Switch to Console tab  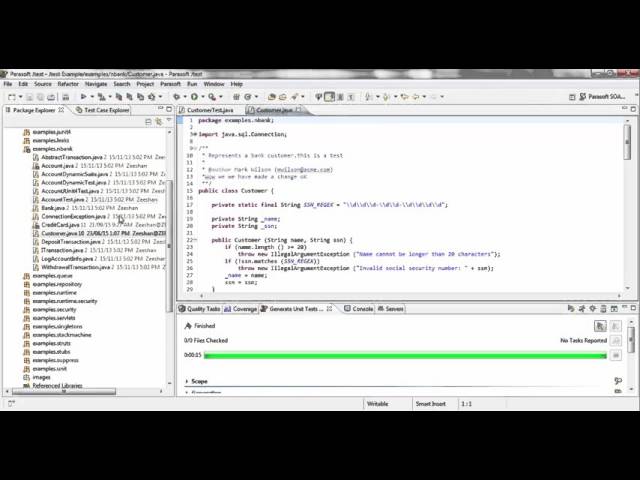[359, 309]
